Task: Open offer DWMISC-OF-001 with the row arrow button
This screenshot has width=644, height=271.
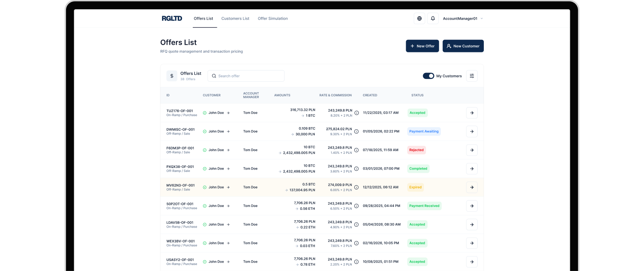Action: tap(472, 131)
